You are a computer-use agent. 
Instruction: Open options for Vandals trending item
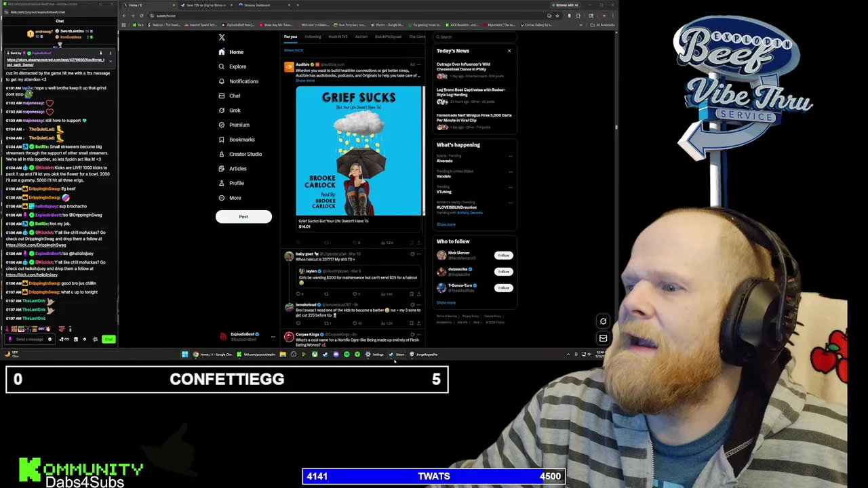tap(511, 172)
